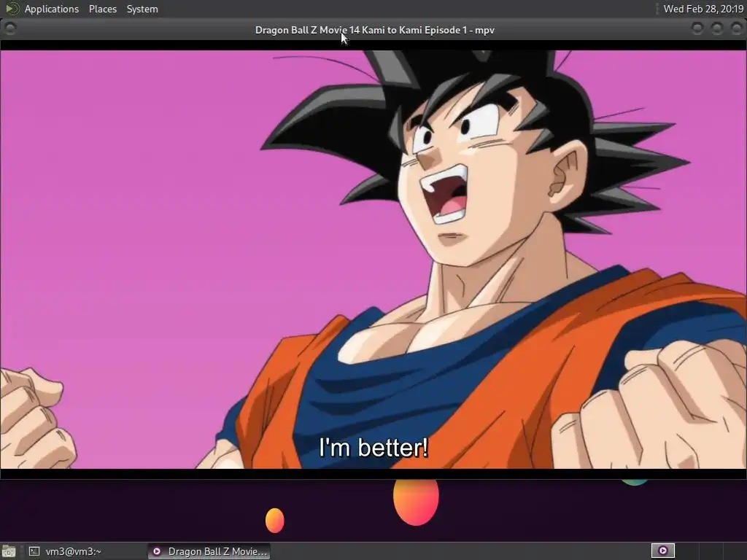Click the distro logo icon beside Applications
This screenshot has width=747, height=560.
pos(12,9)
